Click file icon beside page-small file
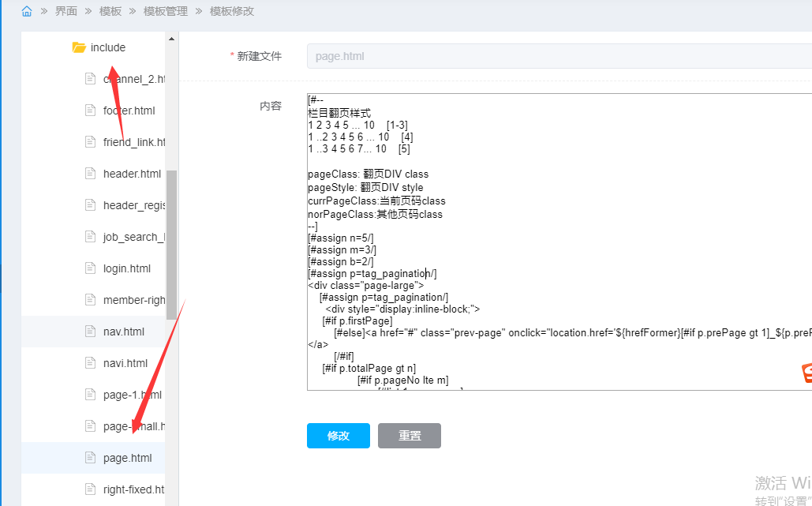Image resolution: width=812 pixels, height=506 pixels. [90, 426]
